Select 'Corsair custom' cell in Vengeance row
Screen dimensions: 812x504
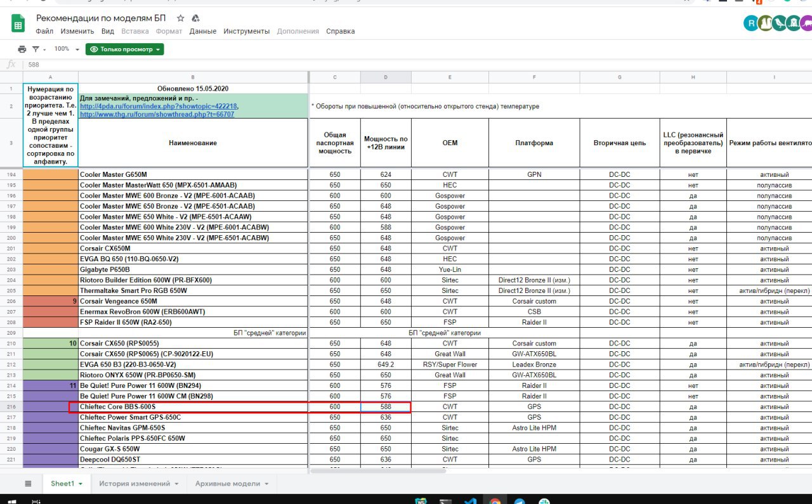click(534, 301)
